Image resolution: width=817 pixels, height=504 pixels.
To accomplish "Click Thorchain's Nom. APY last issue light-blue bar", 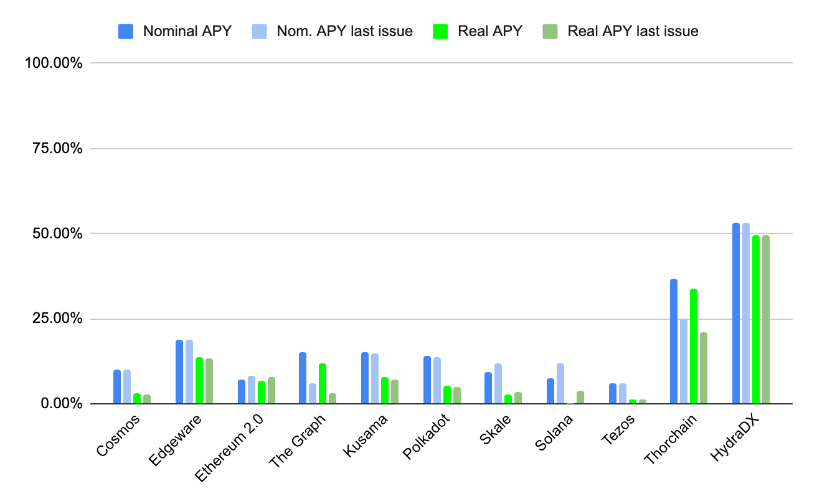I will pyautogui.click(x=684, y=362).
